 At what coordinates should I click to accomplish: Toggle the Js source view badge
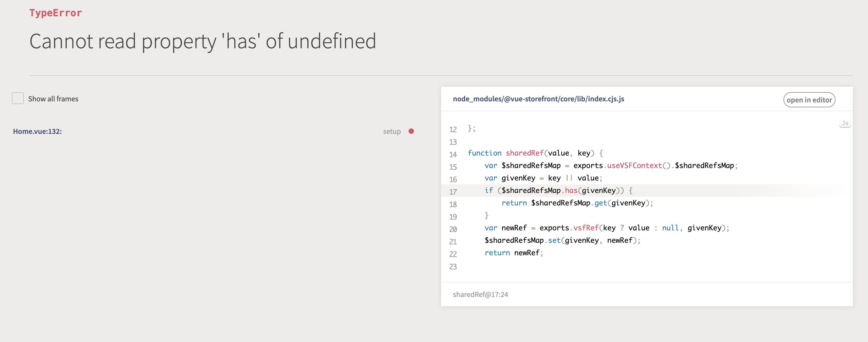[845, 123]
